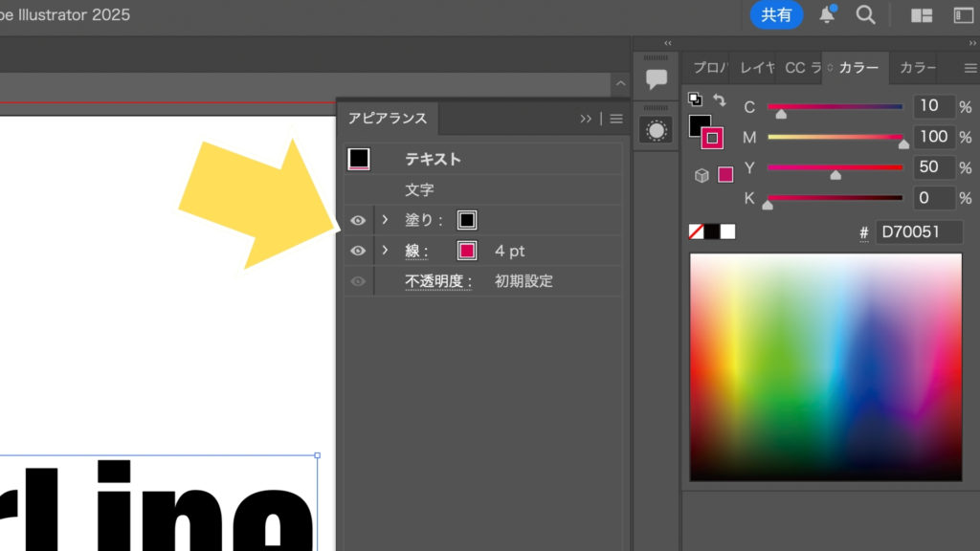The height and width of the screenshot is (551, 980).
Task: Click the notifications bell icon
Action: [x=826, y=15]
